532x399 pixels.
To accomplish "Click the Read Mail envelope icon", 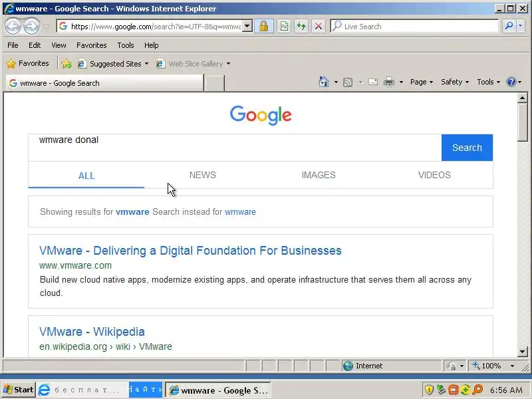I will [373, 82].
